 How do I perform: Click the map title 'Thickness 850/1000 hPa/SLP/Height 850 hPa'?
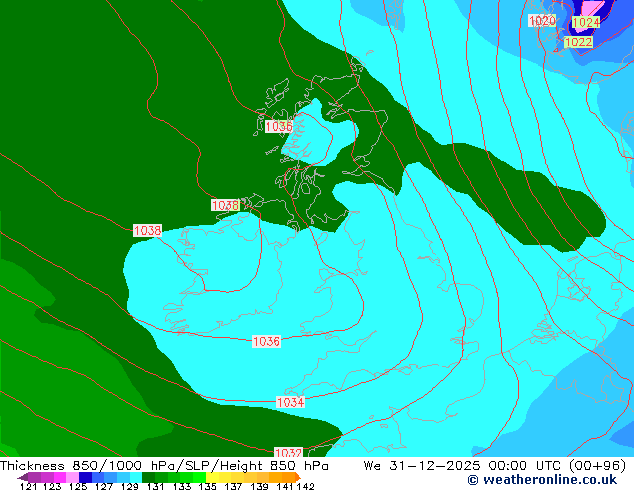point(164,466)
